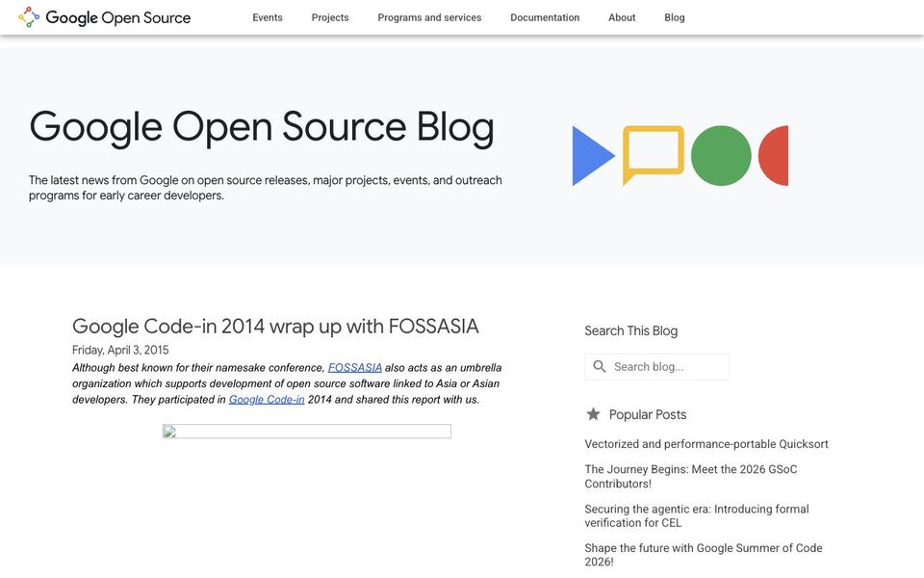Click the Google Open Source header title

click(x=118, y=17)
